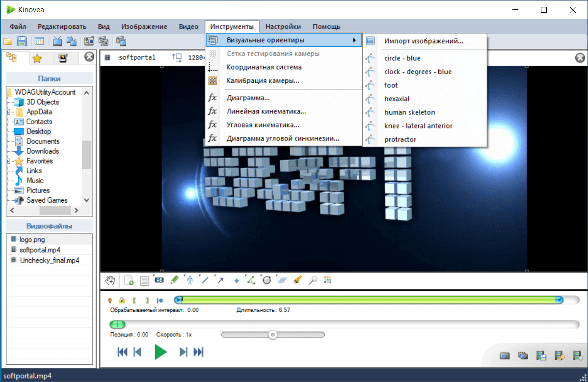Select the AB text label tool
588x382 pixels.
(x=159, y=280)
